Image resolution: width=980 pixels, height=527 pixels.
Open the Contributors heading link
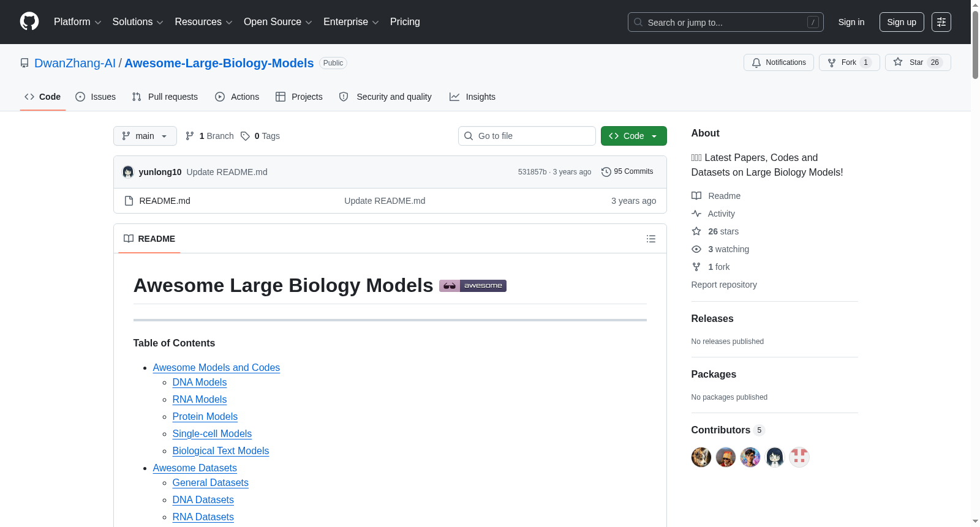(728, 430)
